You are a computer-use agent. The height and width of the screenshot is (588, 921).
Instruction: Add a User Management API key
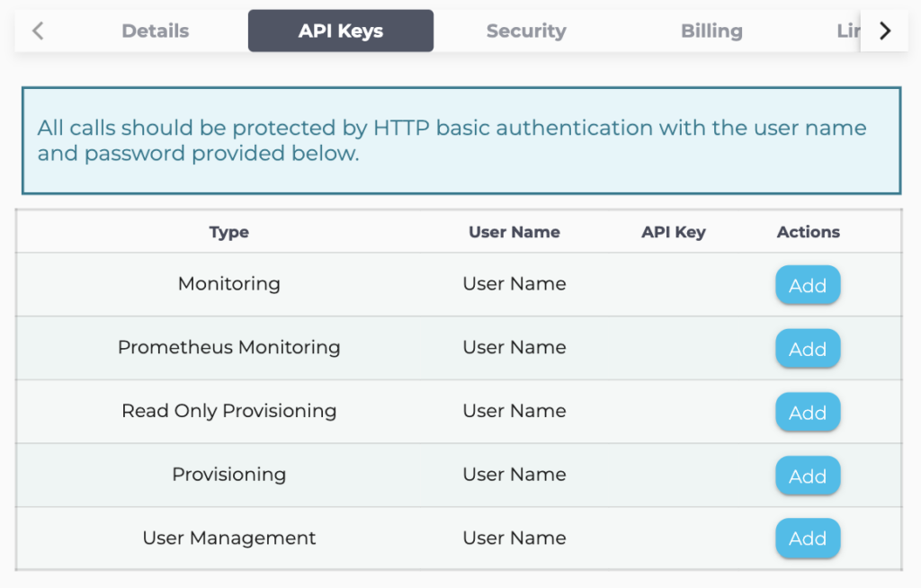[x=807, y=538]
